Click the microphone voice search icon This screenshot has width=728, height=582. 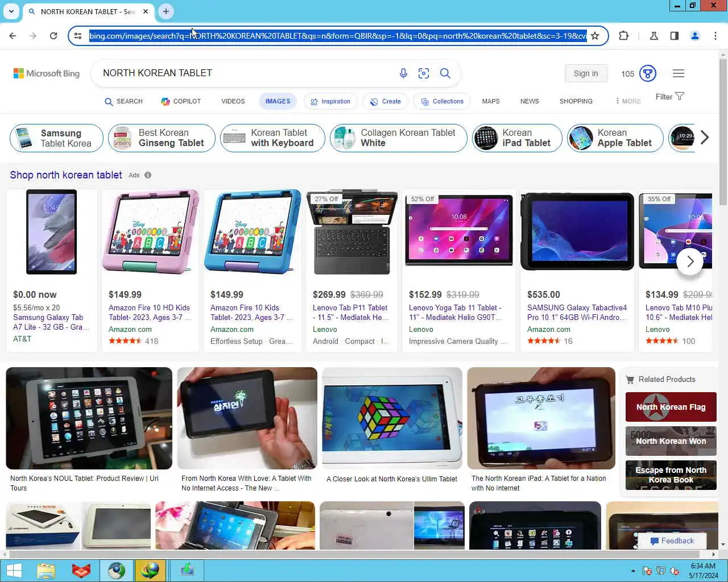point(403,73)
